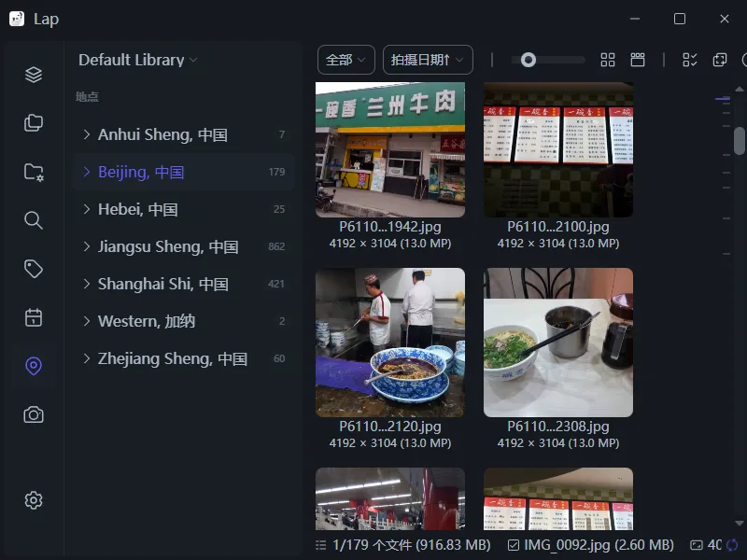Expand the Western, 加纳 chevron
This screenshot has width=747, height=560.
[x=86, y=321]
